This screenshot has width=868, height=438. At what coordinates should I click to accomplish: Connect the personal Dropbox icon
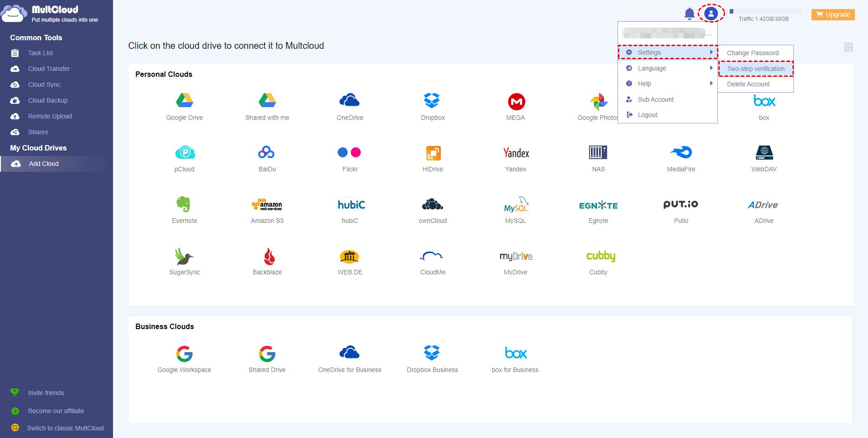(433, 100)
